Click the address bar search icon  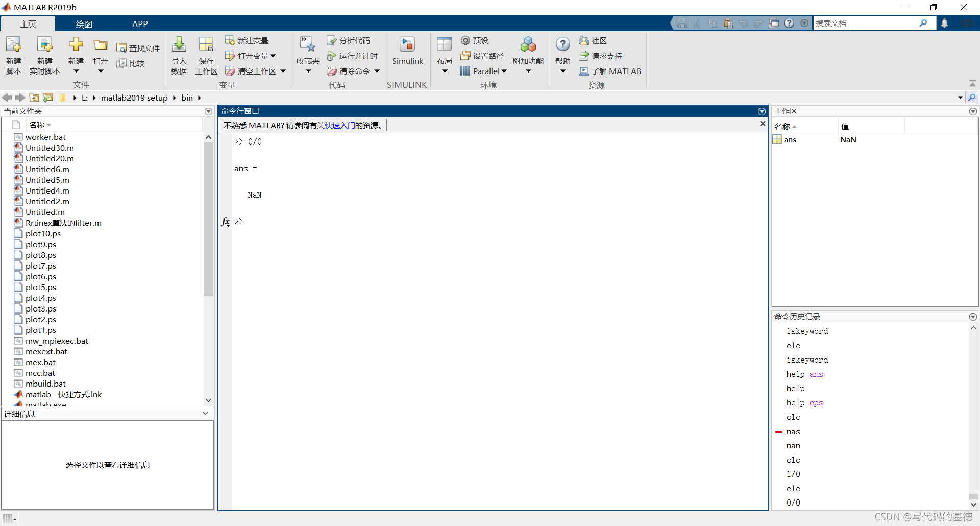[972, 98]
